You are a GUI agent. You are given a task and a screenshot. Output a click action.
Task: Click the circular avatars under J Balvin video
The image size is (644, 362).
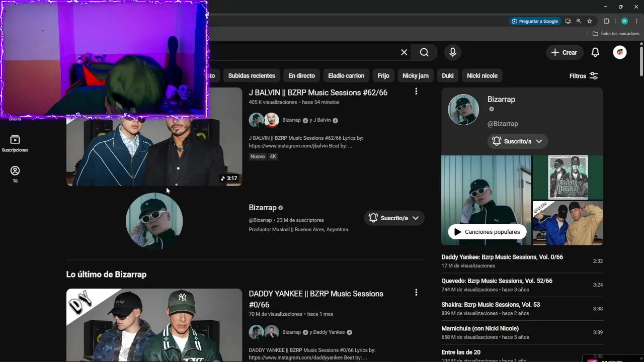pos(264,120)
